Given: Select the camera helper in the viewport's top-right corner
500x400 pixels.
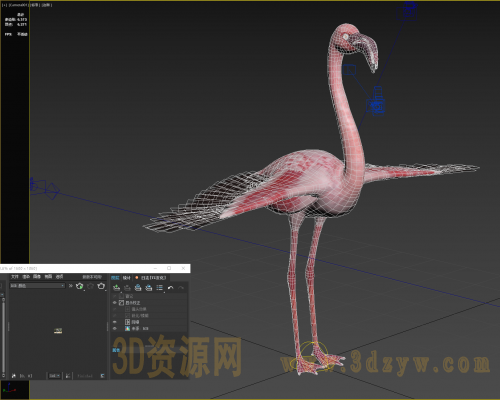Looking at the screenshot, I should [407, 11].
